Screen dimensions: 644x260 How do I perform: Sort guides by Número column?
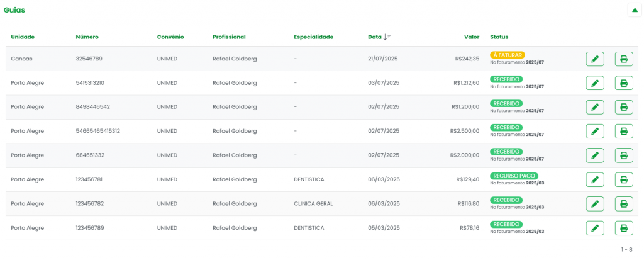(x=87, y=37)
